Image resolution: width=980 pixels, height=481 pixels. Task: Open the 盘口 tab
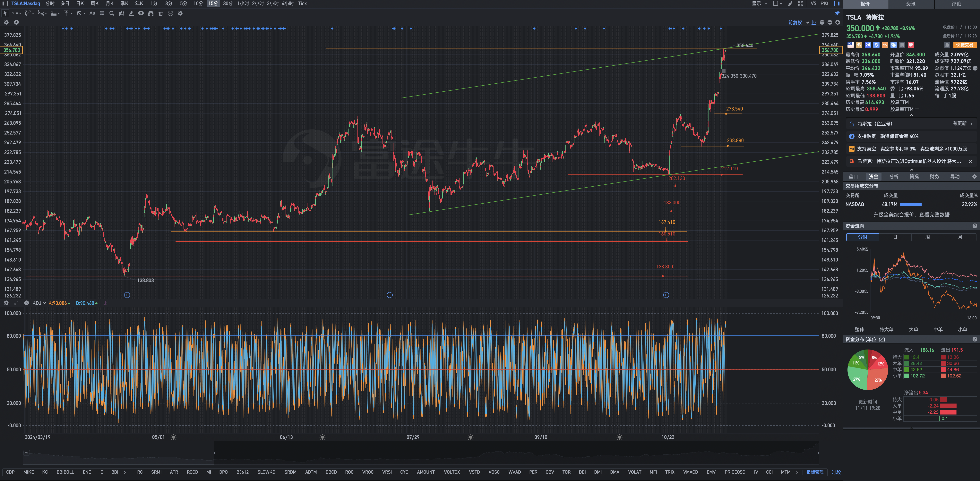point(853,176)
